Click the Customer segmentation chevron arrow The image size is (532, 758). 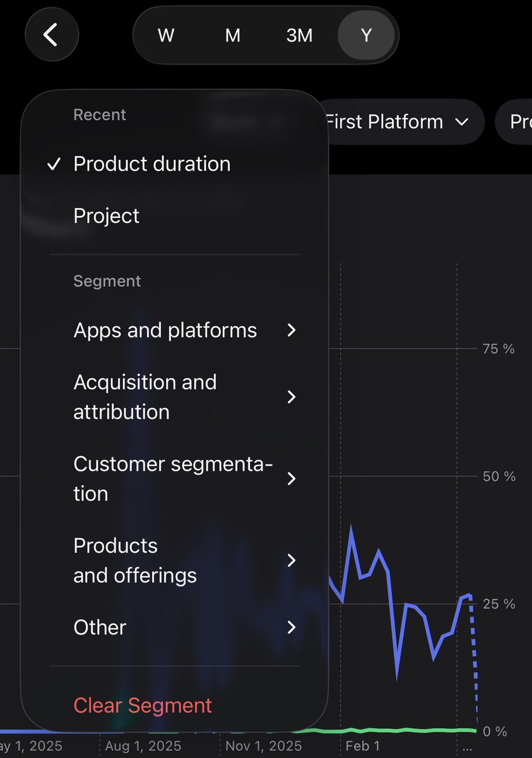[291, 479]
